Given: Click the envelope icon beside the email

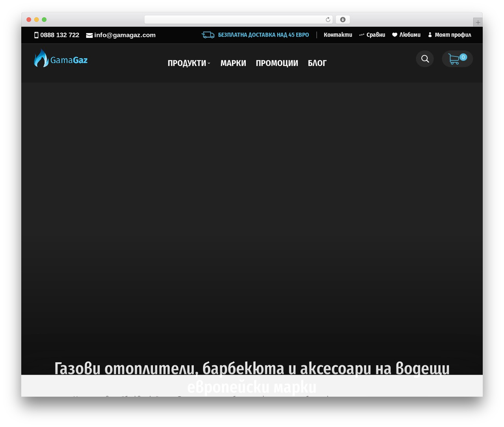Looking at the screenshot, I should point(89,35).
